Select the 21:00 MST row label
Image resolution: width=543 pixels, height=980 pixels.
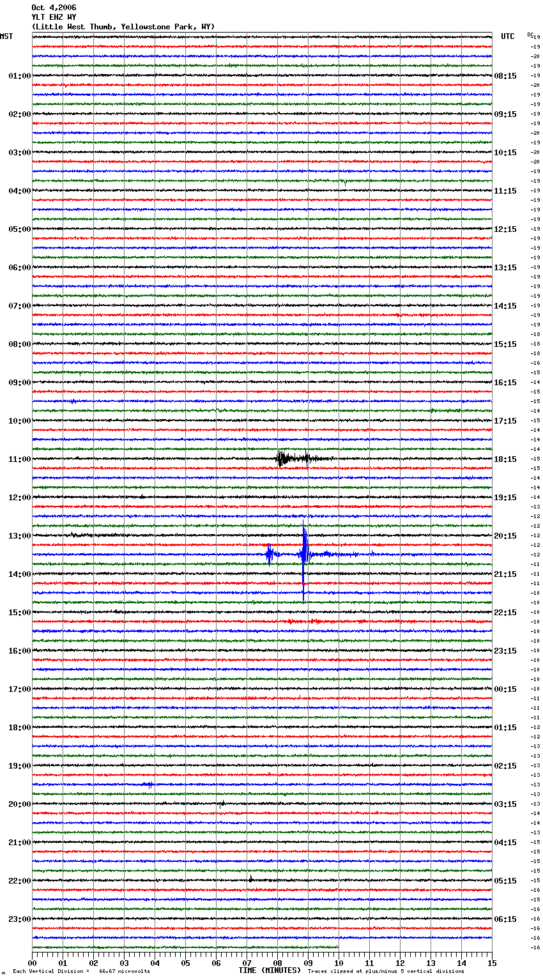click(x=19, y=843)
